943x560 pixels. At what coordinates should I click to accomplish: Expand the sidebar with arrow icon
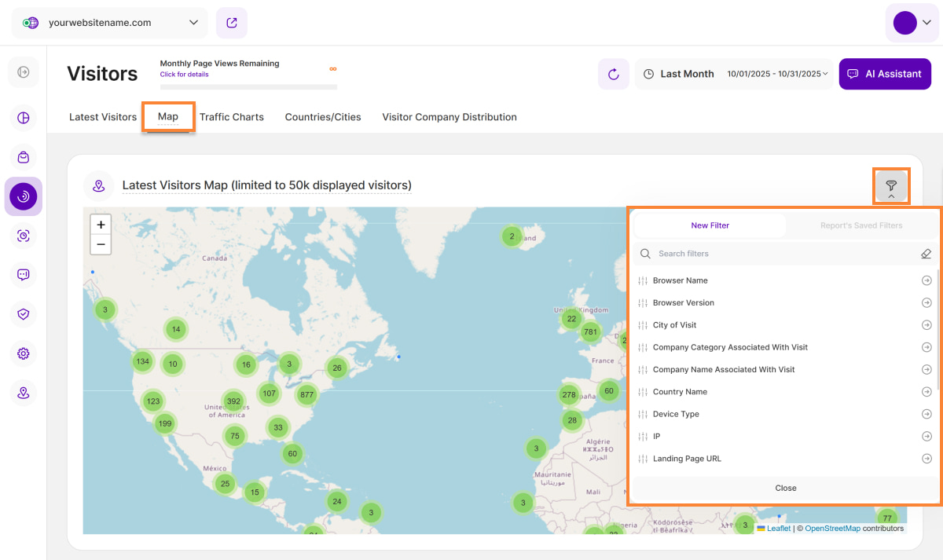pyautogui.click(x=24, y=72)
